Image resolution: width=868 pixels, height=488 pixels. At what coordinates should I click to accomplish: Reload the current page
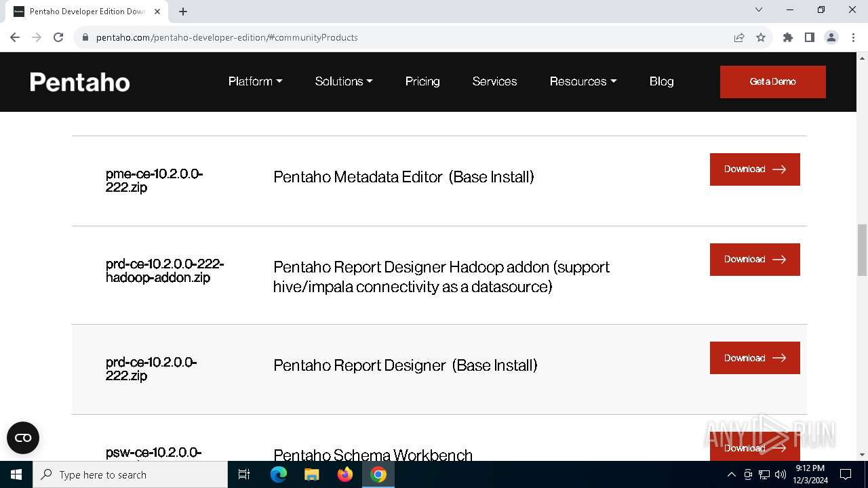coord(58,37)
